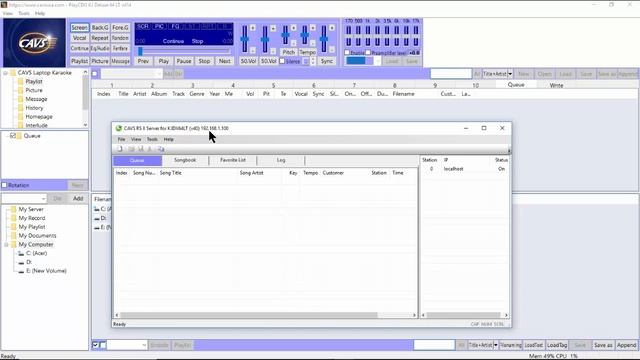Click the Tempo button
The image size is (640, 360).
click(x=307, y=52)
